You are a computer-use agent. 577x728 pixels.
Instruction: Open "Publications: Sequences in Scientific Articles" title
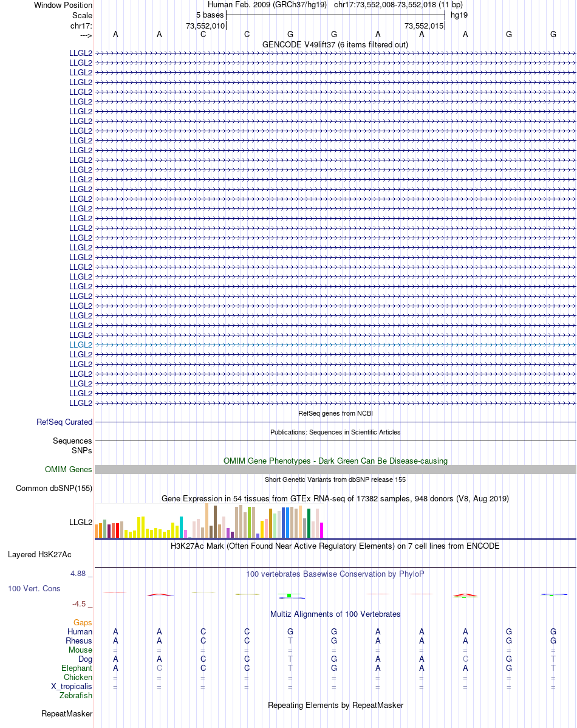click(335, 432)
